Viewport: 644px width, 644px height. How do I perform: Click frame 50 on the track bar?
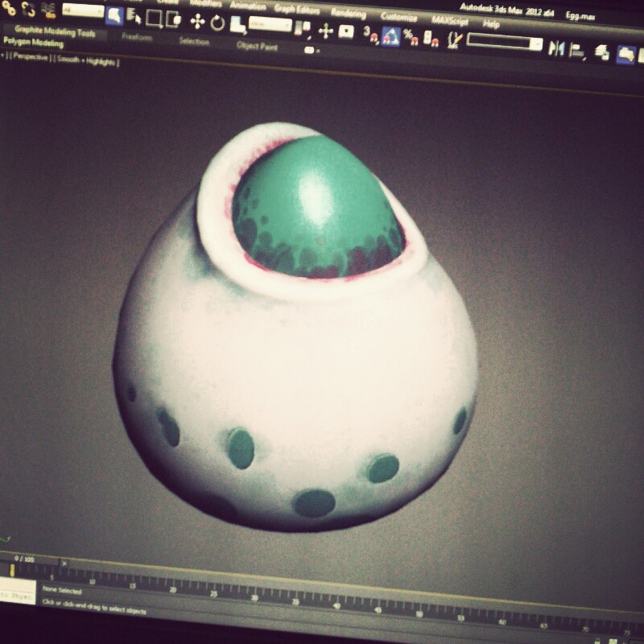tap(419, 614)
